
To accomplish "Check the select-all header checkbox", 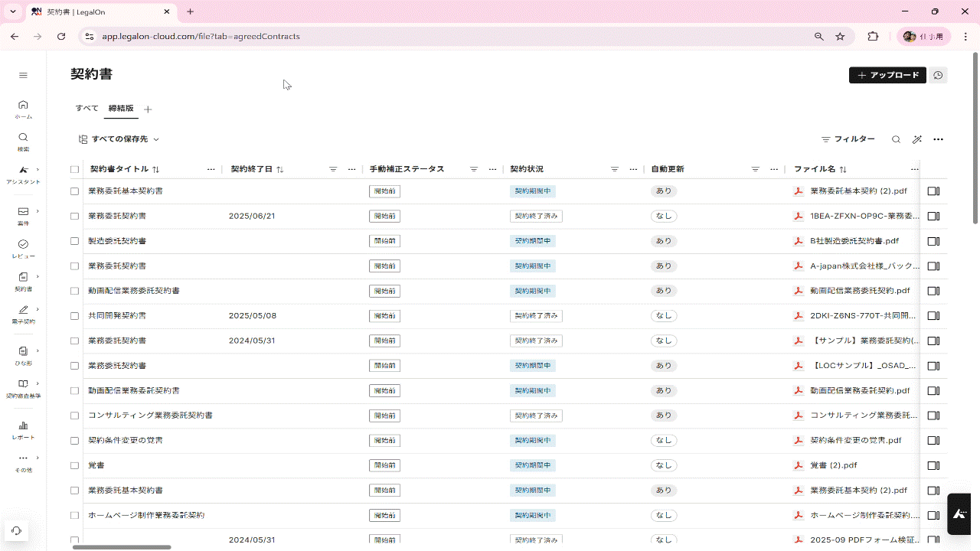I will tap(74, 169).
